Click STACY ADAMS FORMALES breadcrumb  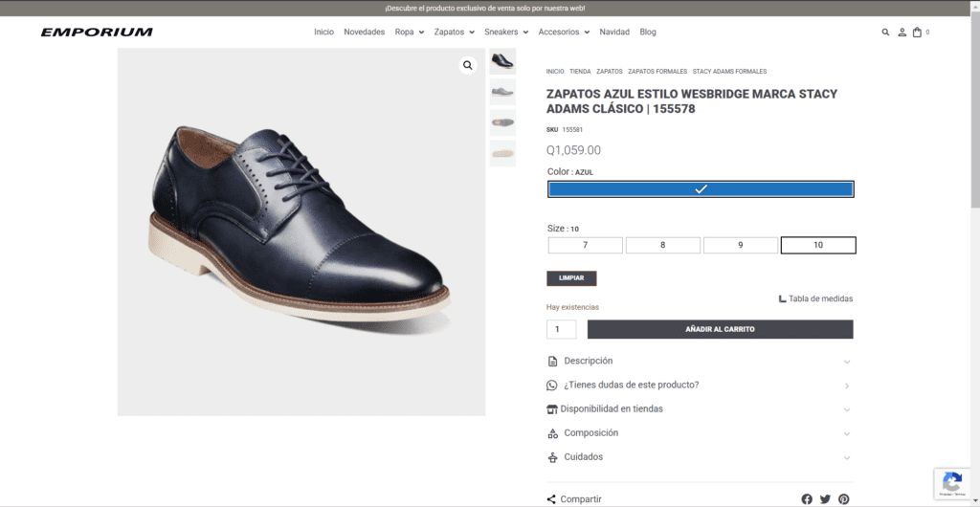click(x=729, y=72)
